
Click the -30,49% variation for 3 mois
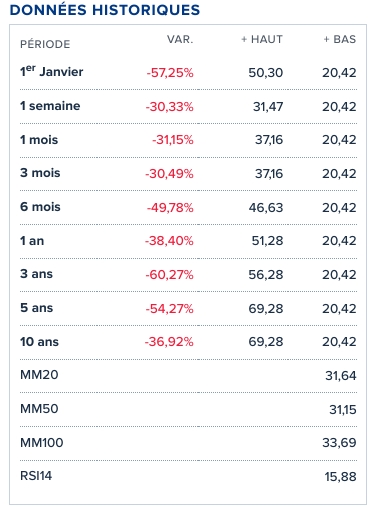click(x=169, y=174)
